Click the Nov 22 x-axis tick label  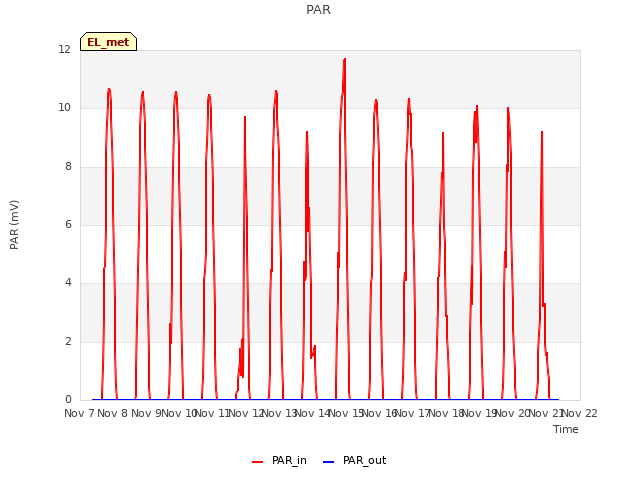click(580, 413)
